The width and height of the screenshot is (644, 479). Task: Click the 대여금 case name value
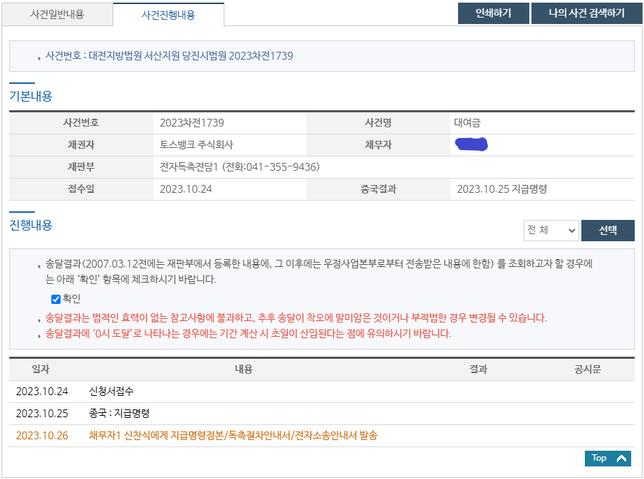click(468, 122)
